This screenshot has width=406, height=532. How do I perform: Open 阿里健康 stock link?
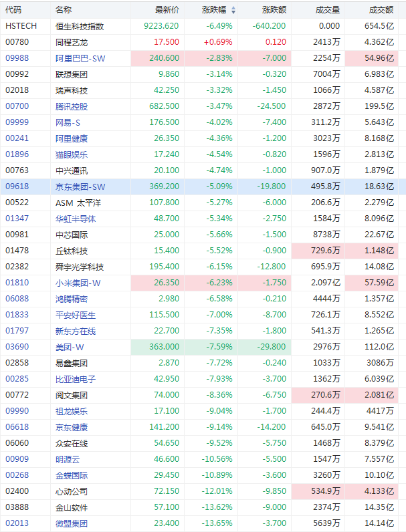point(72,138)
